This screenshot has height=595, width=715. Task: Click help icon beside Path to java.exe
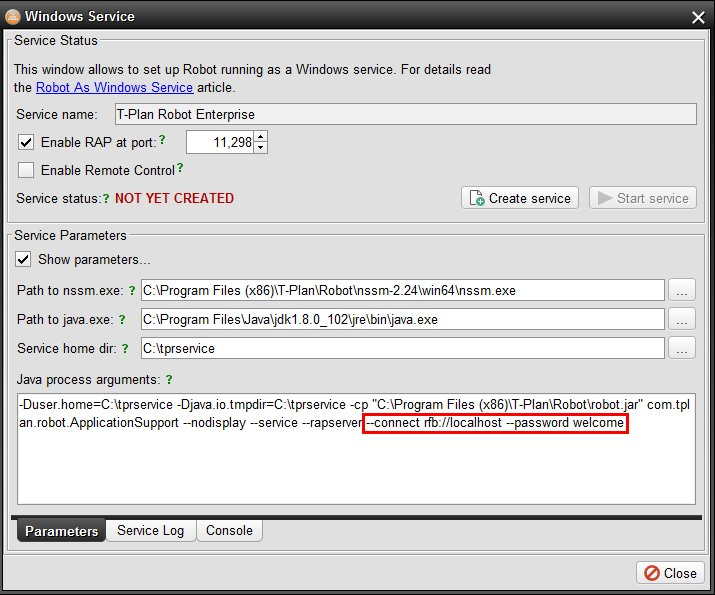[122, 319]
